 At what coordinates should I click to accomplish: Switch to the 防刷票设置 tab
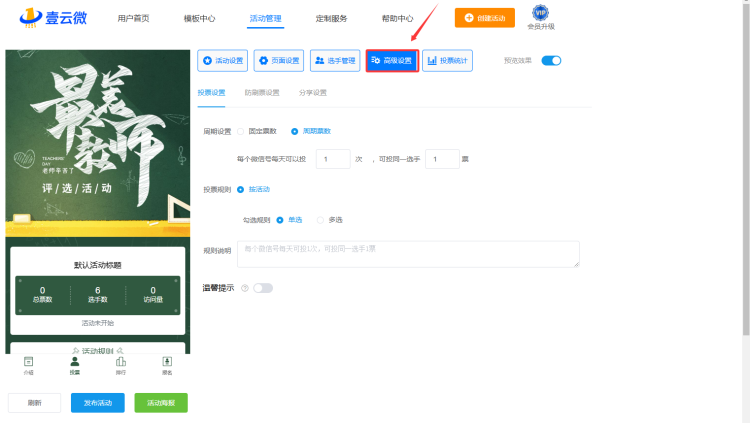tap(262, 92)
